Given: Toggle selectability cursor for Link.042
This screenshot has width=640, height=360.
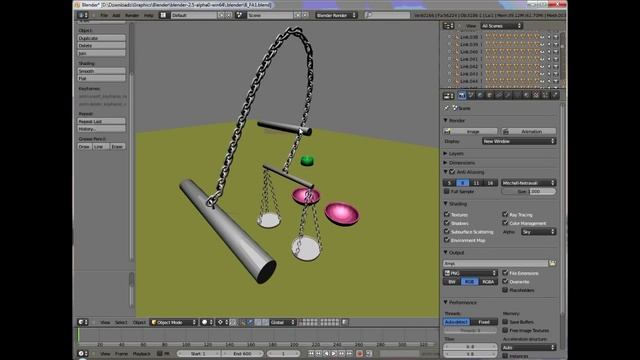Looking at the screenshot, I should point(549,67).
